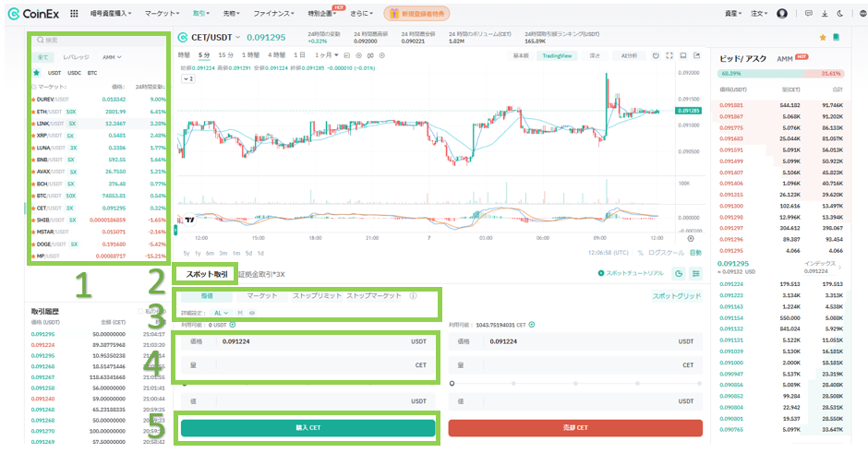Click the download app icon
The width and height of the screenshot is (868, 453).
coord(825,13)
